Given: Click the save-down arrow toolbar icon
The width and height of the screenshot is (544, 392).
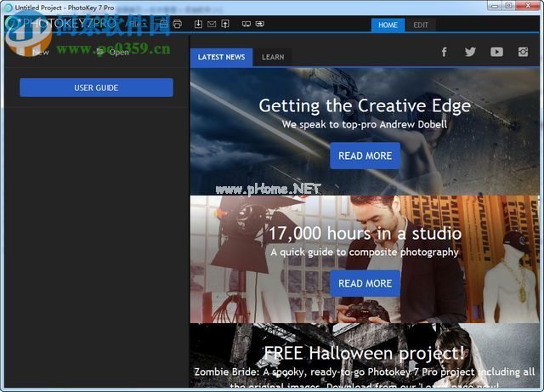Looking at the screenshot, I should tap(198, 24).
